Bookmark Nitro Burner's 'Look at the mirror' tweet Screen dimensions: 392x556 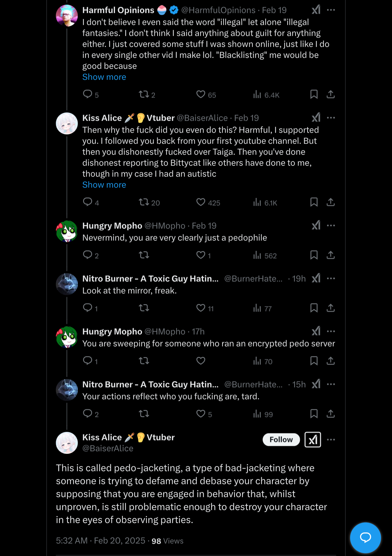(x=314, y=308)
